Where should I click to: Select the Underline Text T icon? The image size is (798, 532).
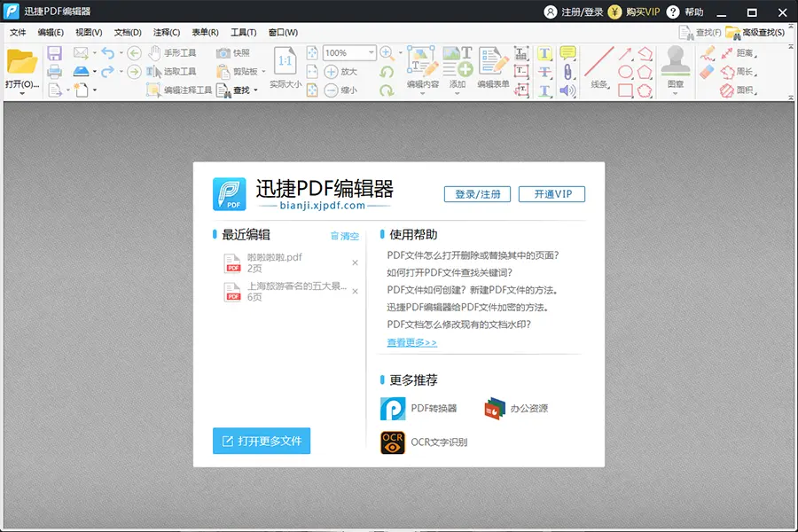[x=544, y=90]
